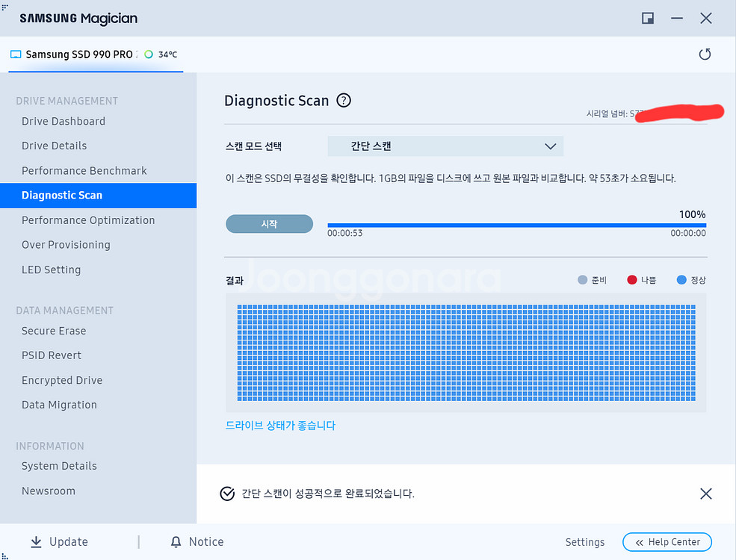Click the Notice bell icon

click(176, 542)
